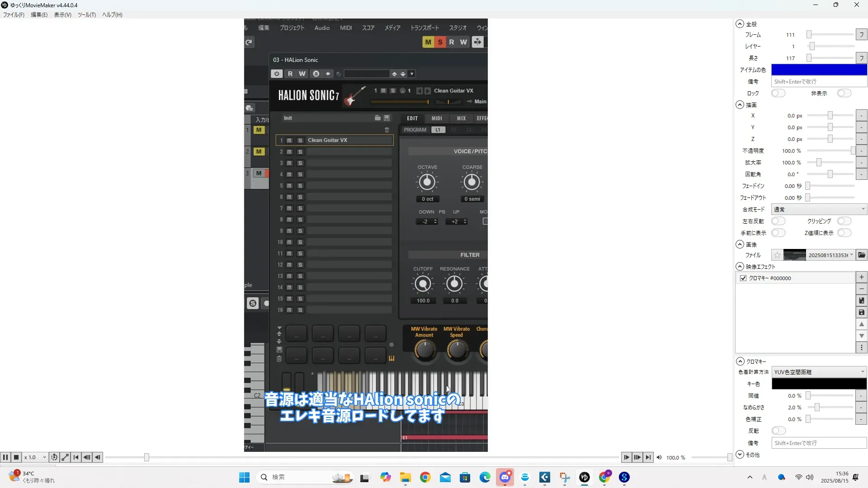868x488 pixels.
Task: Open the 合成モード dropdown
Action: [x=819, y=210]
